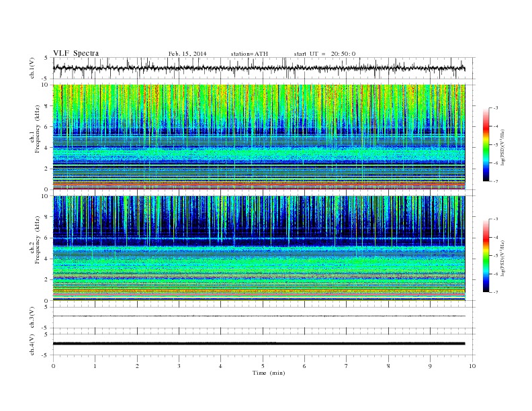Select the ch.2 "Frequency (kHz)" axis label
The height and width of the screenshot is (411, 532).
click(x=38, y=239)
